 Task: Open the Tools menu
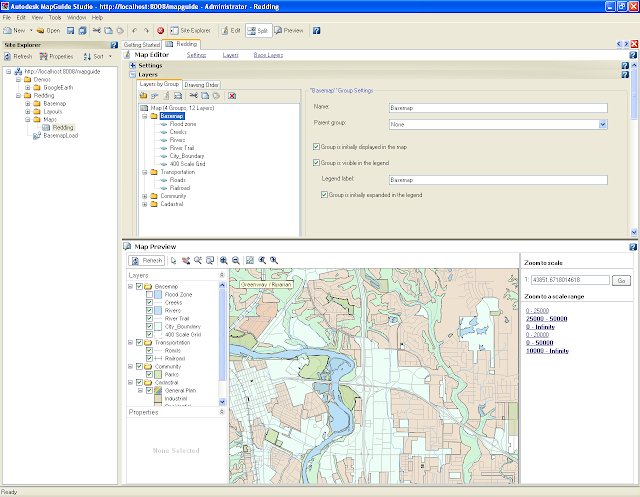tap(55, 18)
